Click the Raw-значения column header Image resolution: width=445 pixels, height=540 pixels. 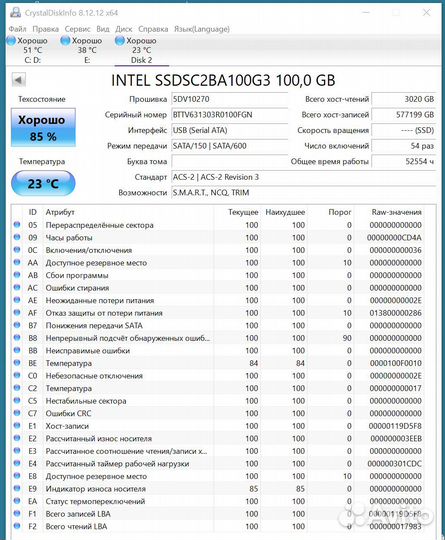pos(396,212)
